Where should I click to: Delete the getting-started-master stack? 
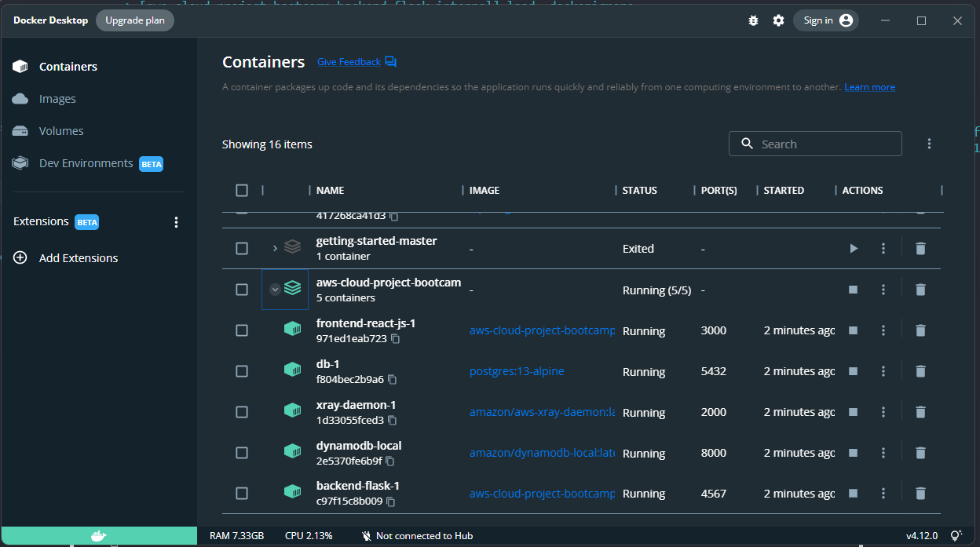point(920,248)
